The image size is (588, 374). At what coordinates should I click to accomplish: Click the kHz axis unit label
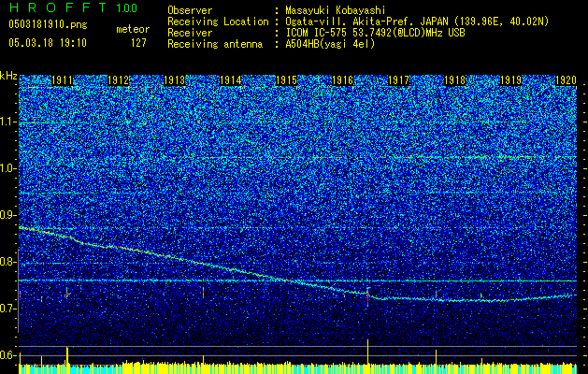pos(8,76)
